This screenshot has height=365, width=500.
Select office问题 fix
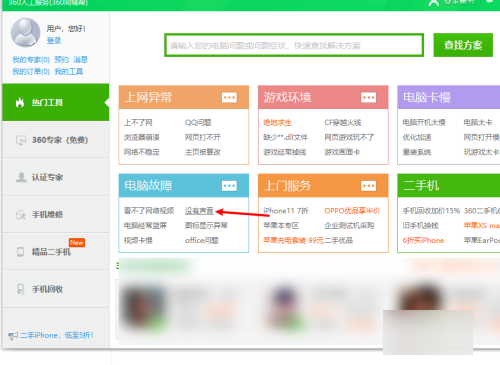click(x=202, y=240)
